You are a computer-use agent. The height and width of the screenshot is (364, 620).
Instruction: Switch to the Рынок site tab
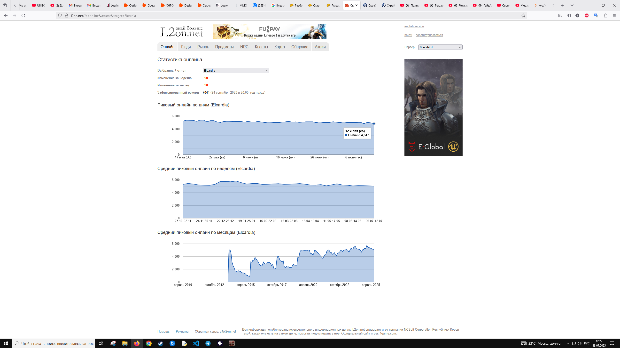pos(203,47)
